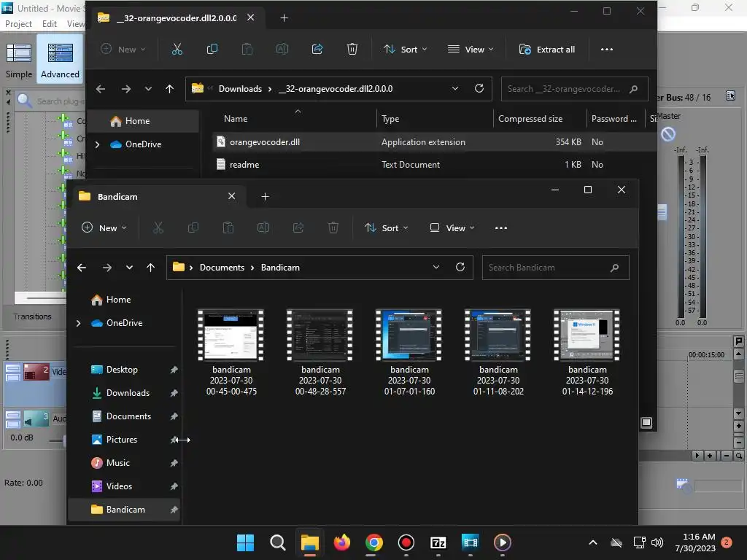Click Up arrow in orangevocoder window
The width and height of the screenshot is (747, 560).
pos(169,89)
